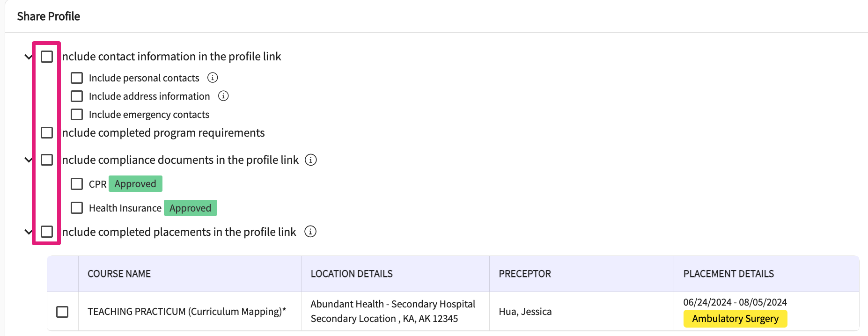Collapse the contact information section
The height and width of the screenshot is (336, 868).
[28, 57]
